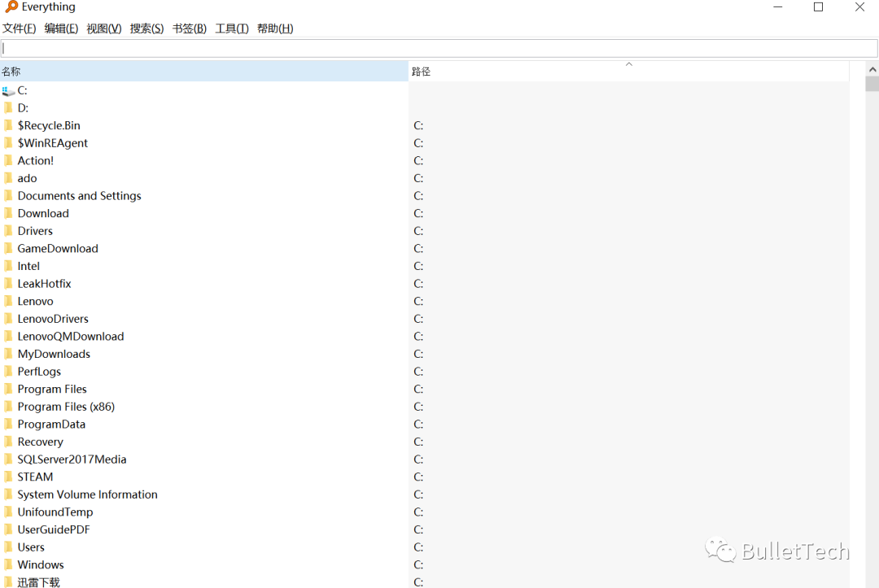This screenshot has height=588, width=879.
Task: Open the 帮助(H) menu
Action: click(275, 28)
